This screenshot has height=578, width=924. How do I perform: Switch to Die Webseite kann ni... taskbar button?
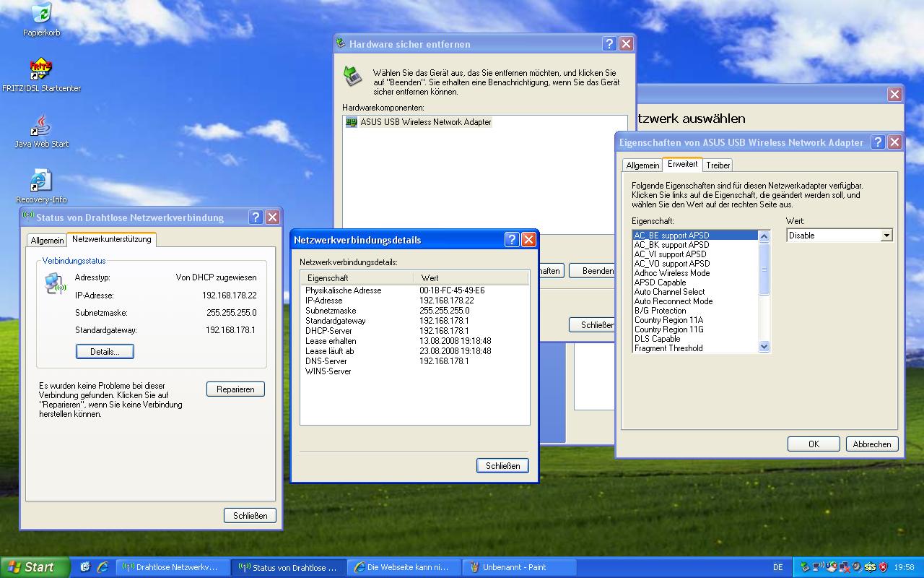click(x=405, y=567)
